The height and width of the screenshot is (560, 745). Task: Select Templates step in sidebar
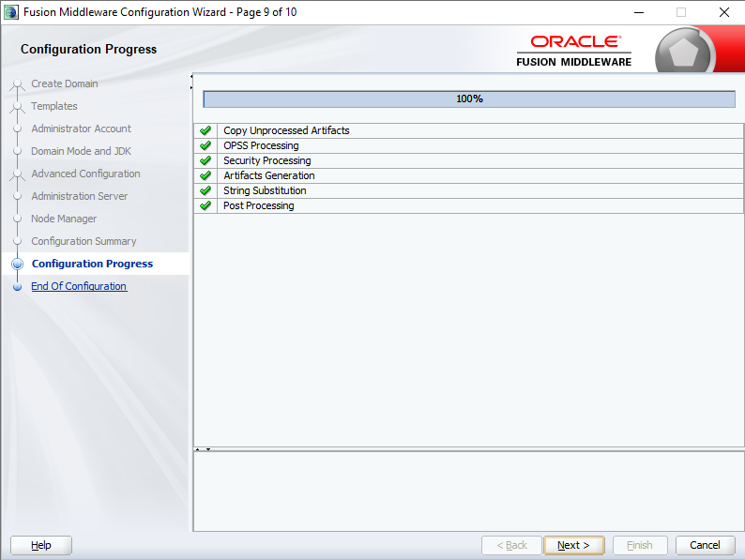(x=54, y=106)
